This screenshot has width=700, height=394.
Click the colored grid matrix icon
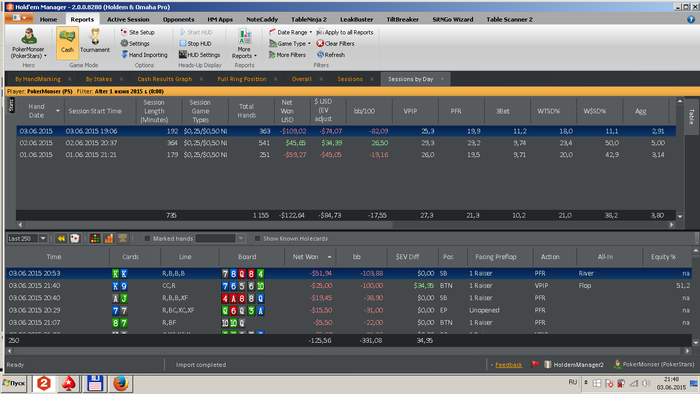tap(95, 238)
